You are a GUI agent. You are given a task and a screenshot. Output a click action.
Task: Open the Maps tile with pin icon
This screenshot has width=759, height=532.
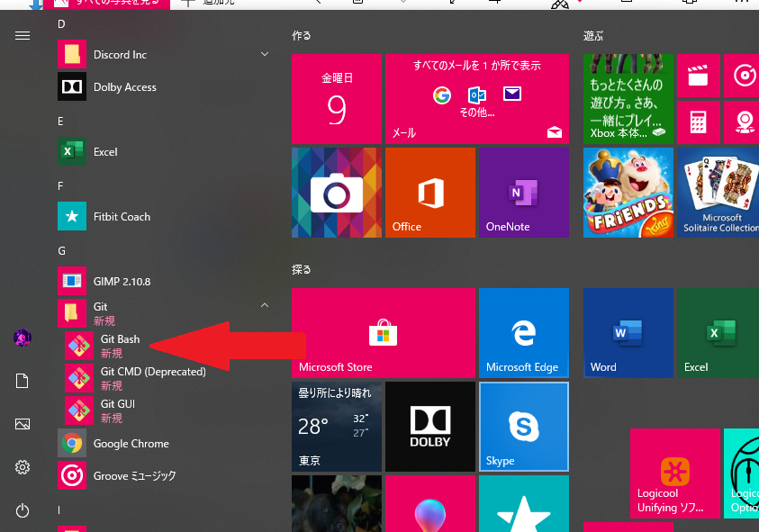[x=743, y=122]
